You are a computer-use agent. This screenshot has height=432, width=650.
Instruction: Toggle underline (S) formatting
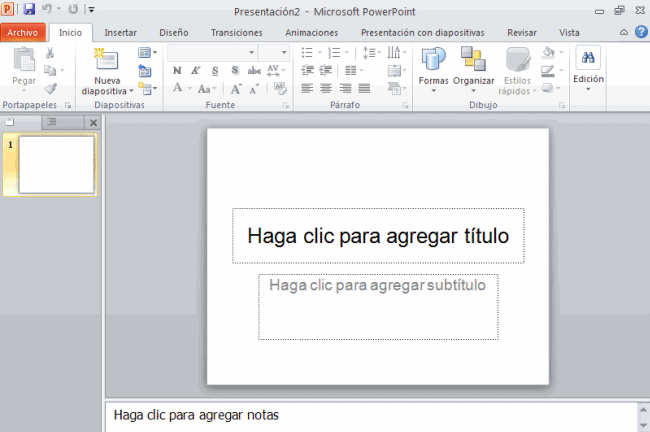coord(215,70)
